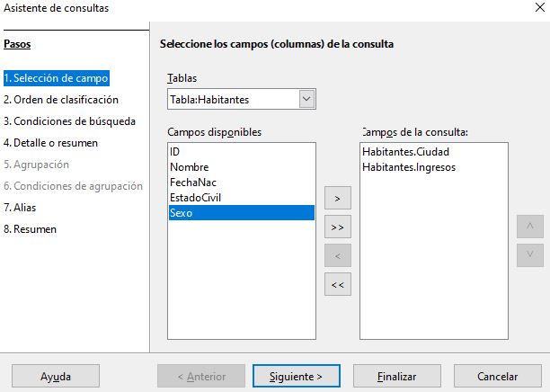Open help with the Ayuda button

click(56, 376)
